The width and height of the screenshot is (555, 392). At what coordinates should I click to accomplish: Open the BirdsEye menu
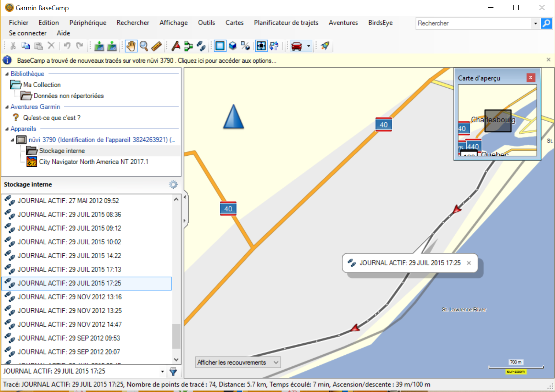380,23
